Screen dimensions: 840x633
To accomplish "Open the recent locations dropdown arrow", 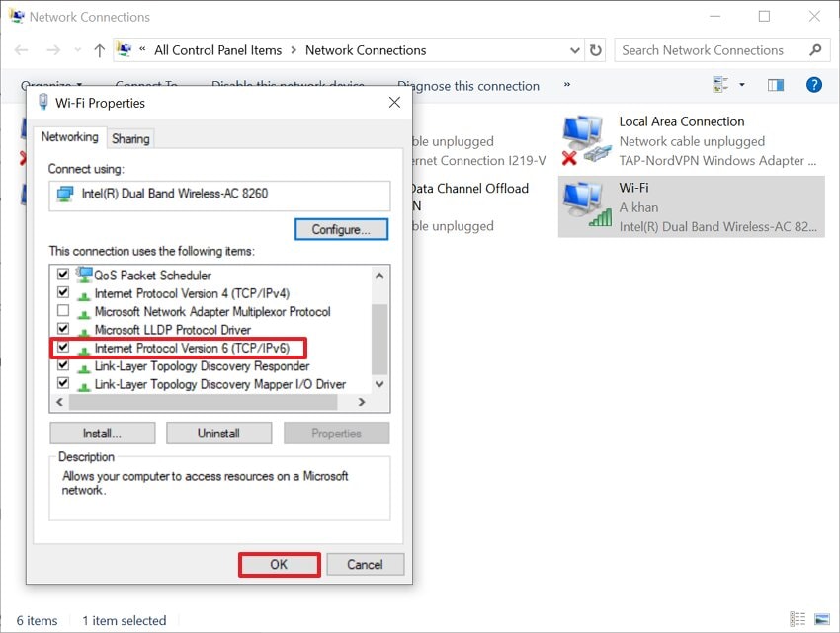I will [x=78, y=50].
